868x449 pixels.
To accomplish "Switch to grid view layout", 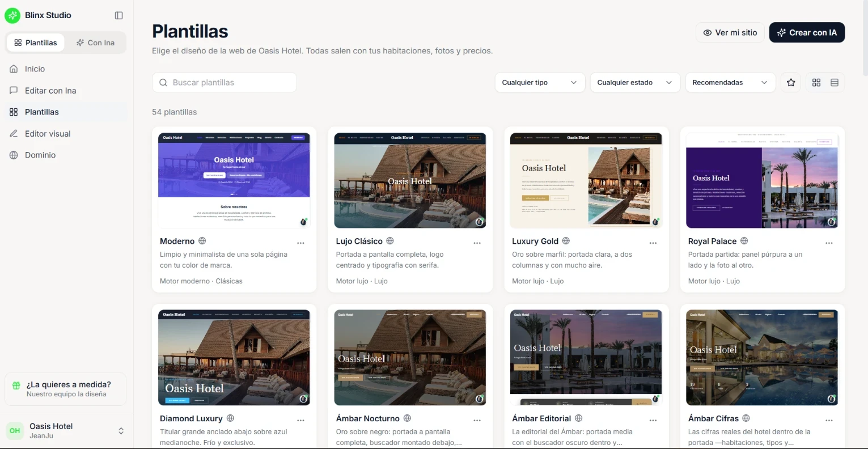I will [x=816, y=82].
